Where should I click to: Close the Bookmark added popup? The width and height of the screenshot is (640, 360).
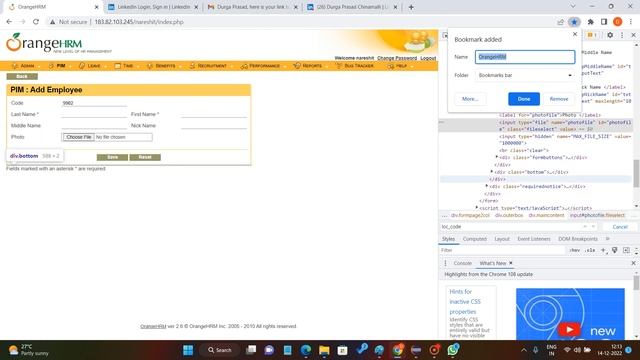[575, 34]
